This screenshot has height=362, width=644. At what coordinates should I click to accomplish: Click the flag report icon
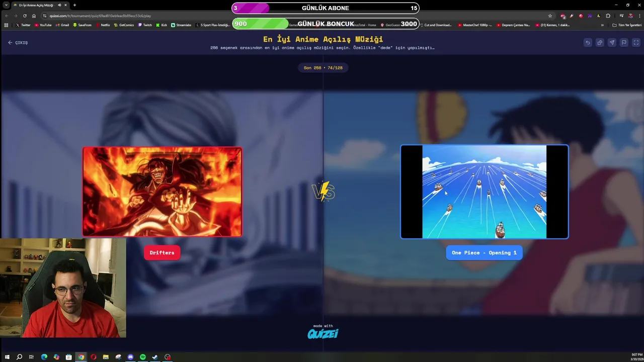click(624, 43)
